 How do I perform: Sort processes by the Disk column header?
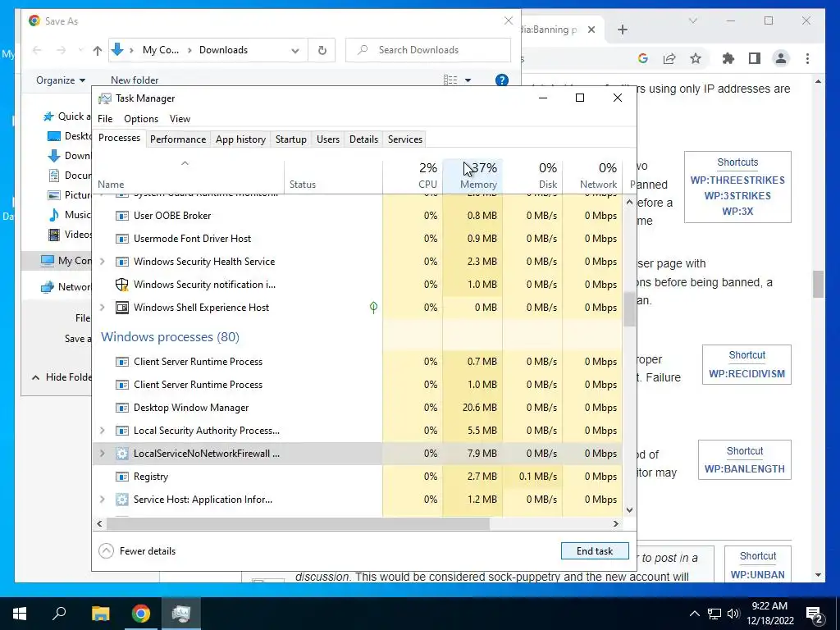pyautogui.click(x=533, y=176)
